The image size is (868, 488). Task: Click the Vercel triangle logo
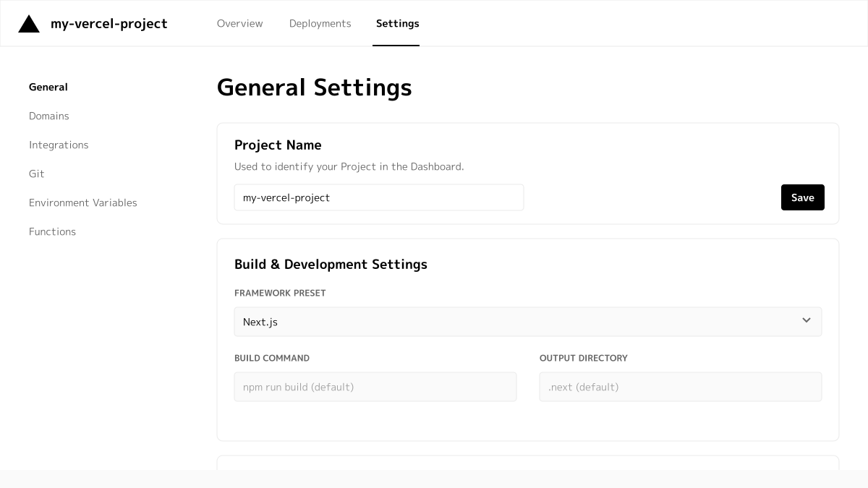29,24
